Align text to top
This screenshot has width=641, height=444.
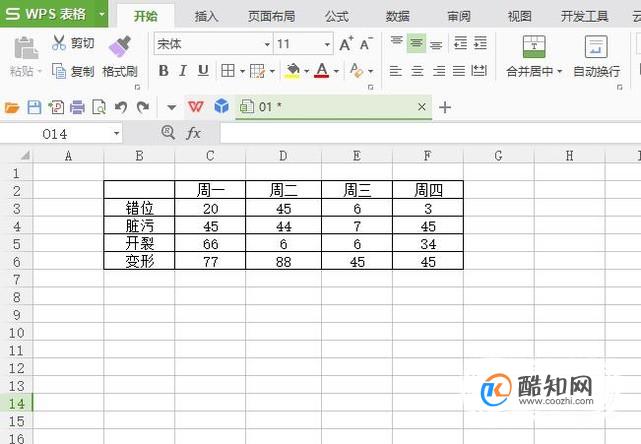pyautogui.click(x=397, y=42)
